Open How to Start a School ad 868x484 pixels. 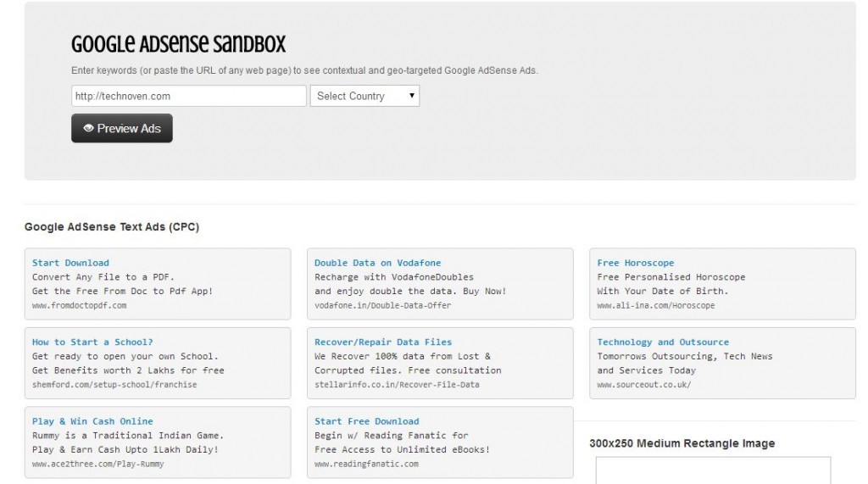pos(92,342)
